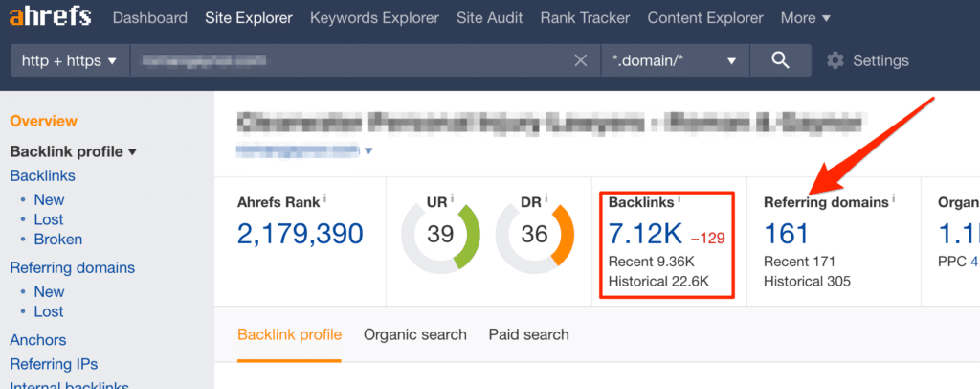Collapse the Backlink profile sidebar section
Image resolution: width=980 pixels, height=389 pixels.
click(73, 152)
